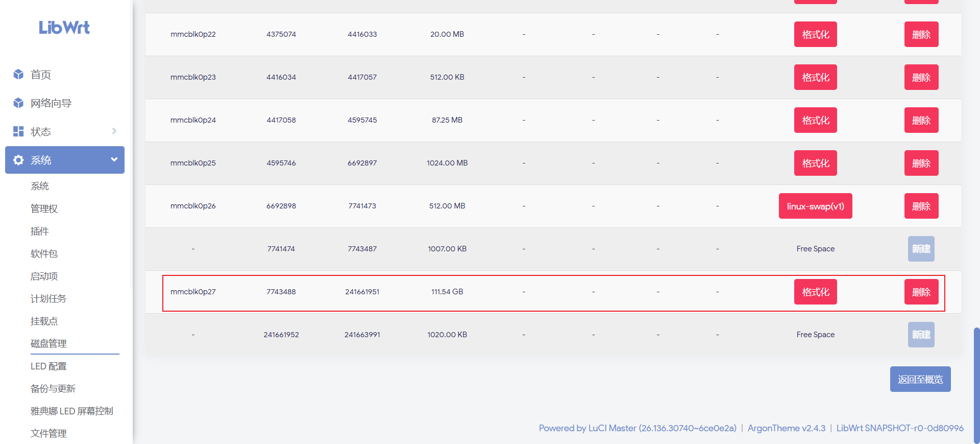Open the 系统 submenu item
The image size is (980, 444).
(40, 186)
